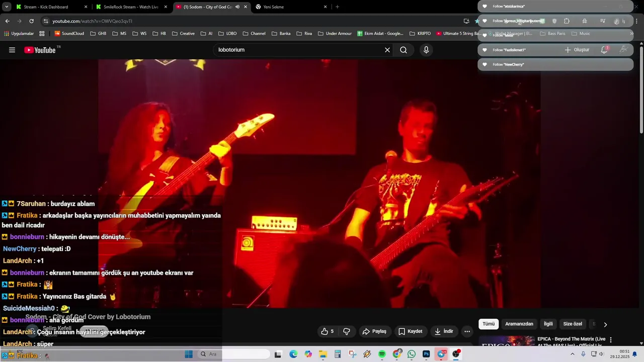Screen dimensions: 644x362
Task: Click the İndir download button
Action: click(444, 331)
